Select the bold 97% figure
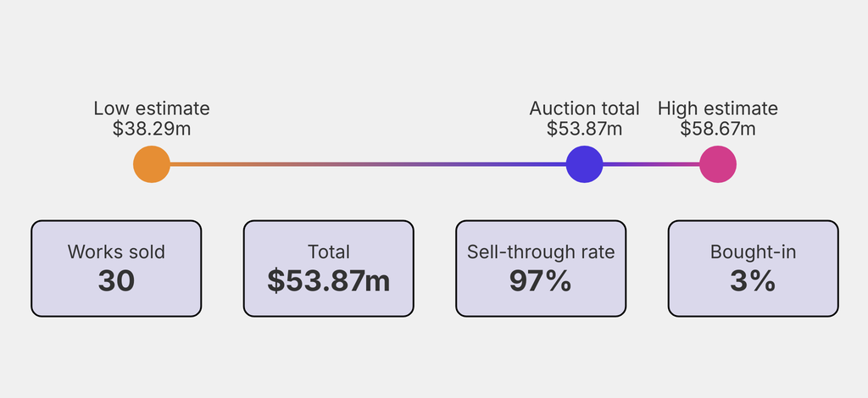The height and width of the screenshot is (398, 868). [541, 280]
